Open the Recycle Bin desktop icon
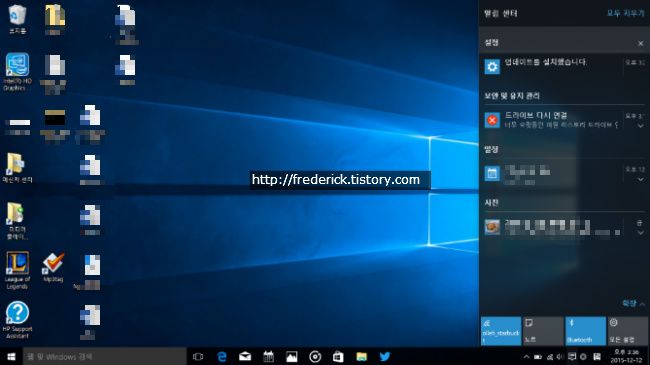Image resolution: width=650 pixels, height=365 pixels. [x=17, y=19]
